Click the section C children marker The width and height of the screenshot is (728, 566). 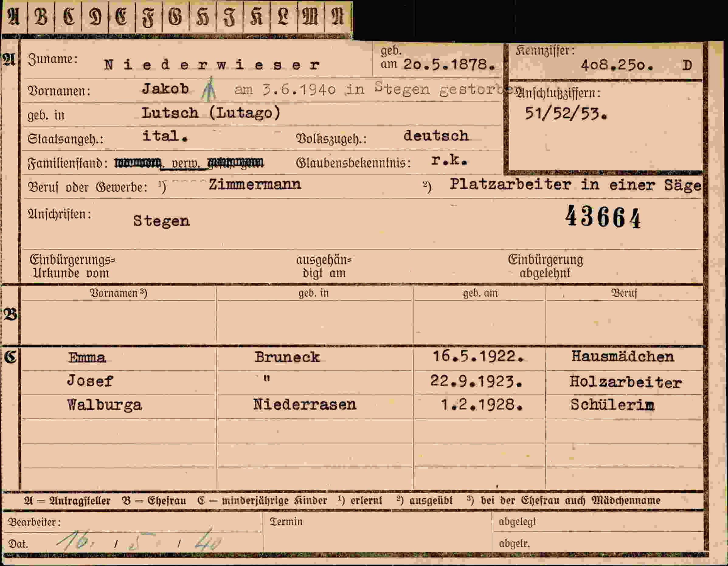tap(10, 357)
